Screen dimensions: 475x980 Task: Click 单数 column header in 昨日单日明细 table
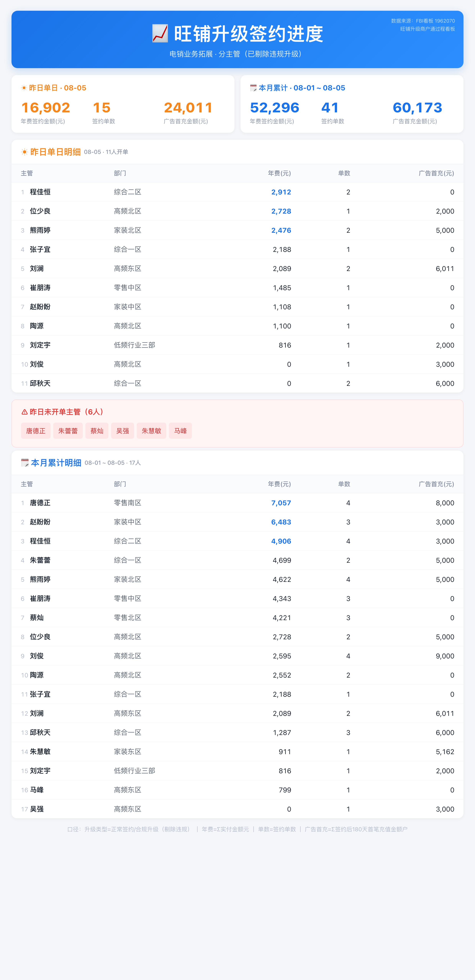pos(344,173)
